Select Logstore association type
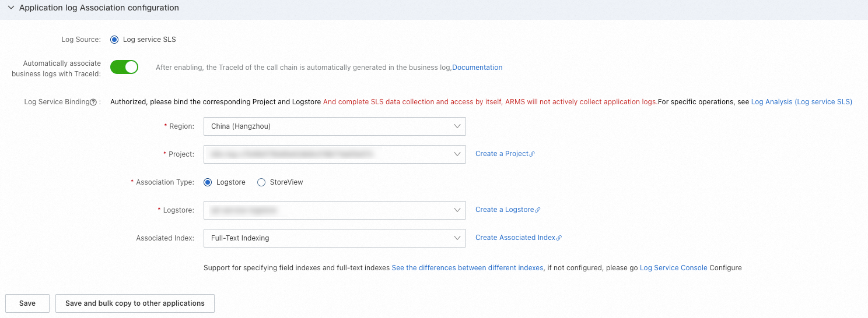868x318 pixels. click(208, 182)
